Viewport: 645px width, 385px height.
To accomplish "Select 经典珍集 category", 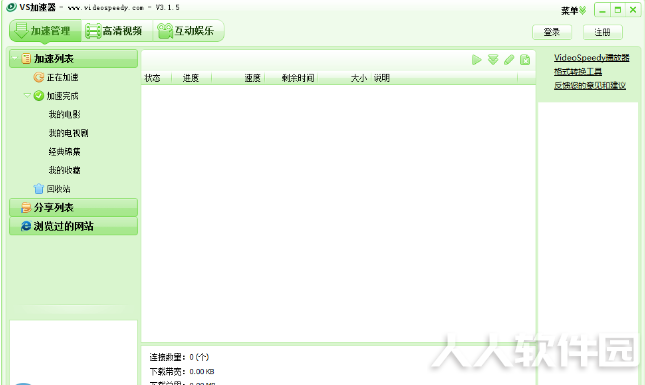I will pyautogui.click(x=65, y=152).
